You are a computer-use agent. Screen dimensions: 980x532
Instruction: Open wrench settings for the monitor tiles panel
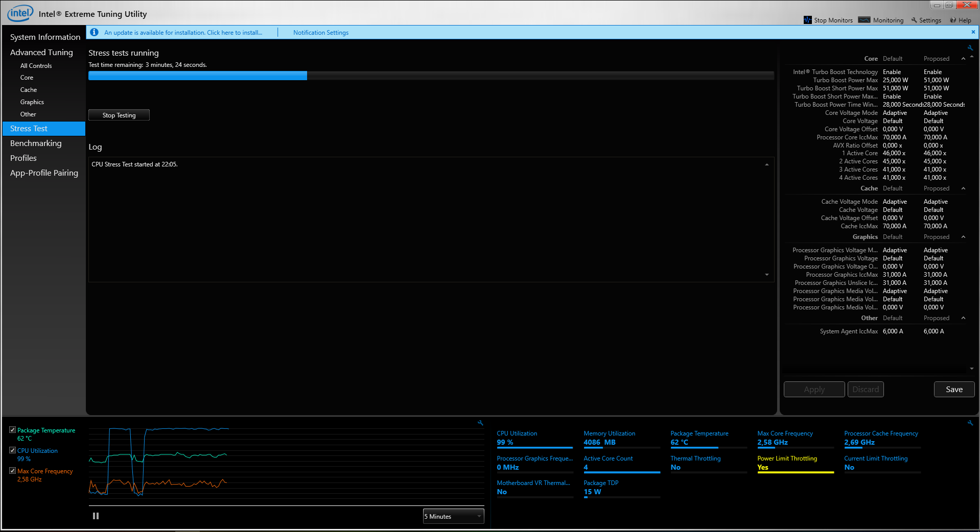[x=970, y=423]
